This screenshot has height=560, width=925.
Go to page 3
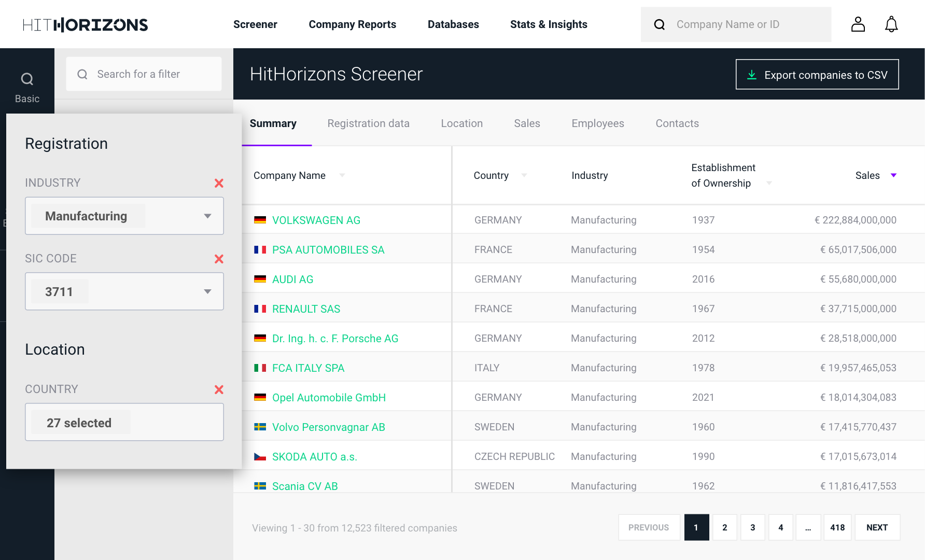click(753, 527)
